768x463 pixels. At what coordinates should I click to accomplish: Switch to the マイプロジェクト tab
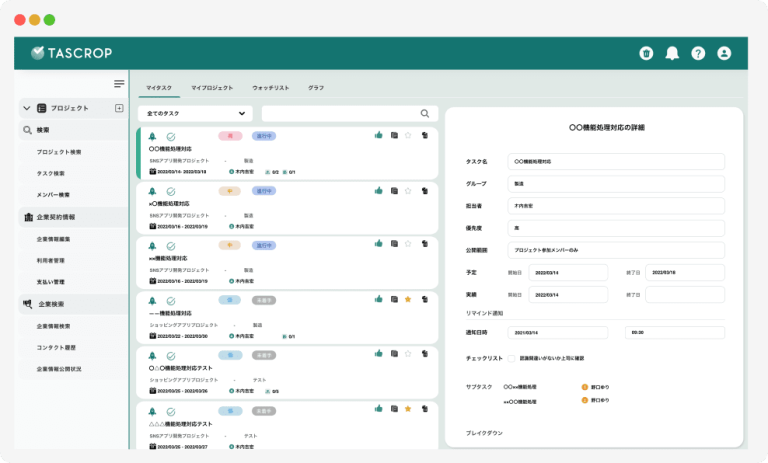tap(214, 88)
